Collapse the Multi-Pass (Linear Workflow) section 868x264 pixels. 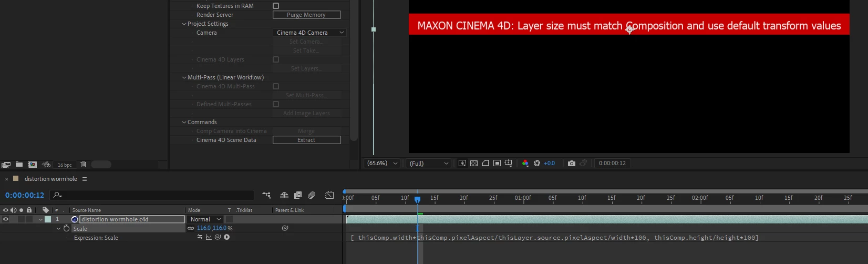(184, 77)
